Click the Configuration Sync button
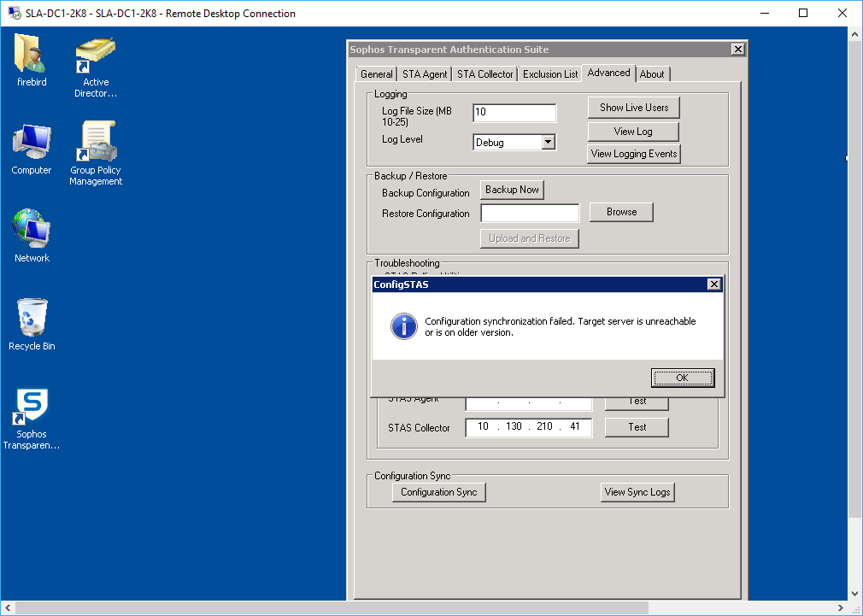Image resolution: width=863 pixels, height=616 pixels. point(438,492)
